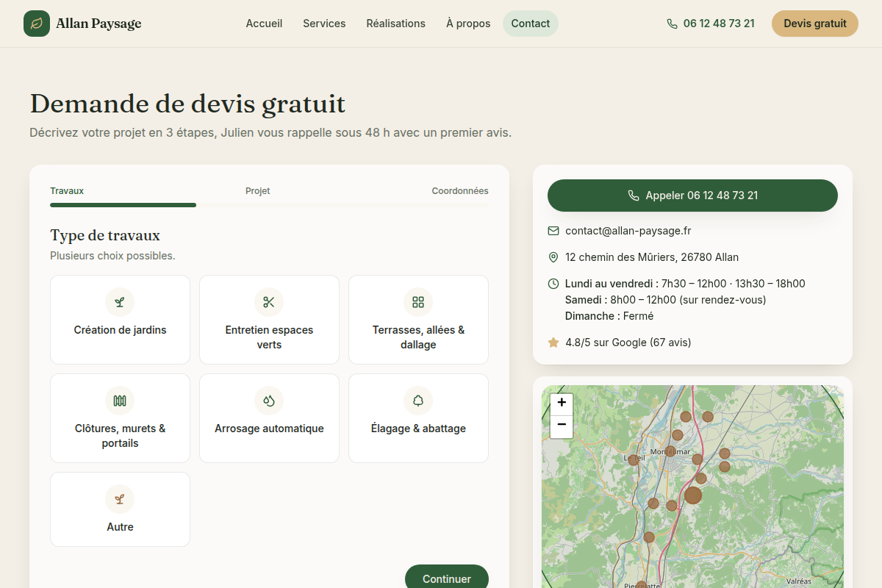Image resolution: width=882 pixels, height=588 pixels.
Task: Select the Entretien espaces verts option
Action: 269,320
